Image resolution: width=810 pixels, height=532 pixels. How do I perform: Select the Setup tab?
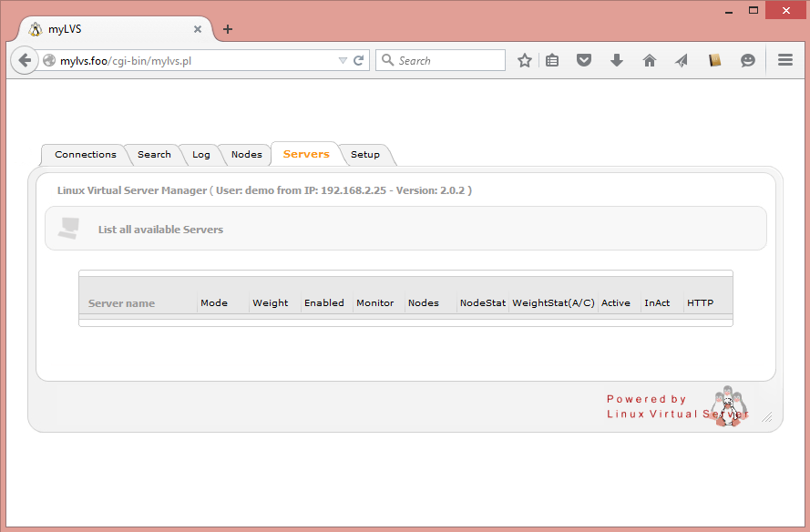coord(365,155)
